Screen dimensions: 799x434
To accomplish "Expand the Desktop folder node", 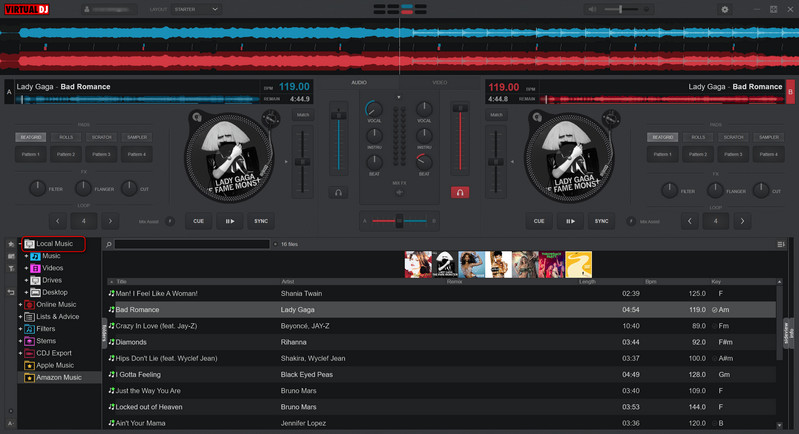I will (26, 292).
